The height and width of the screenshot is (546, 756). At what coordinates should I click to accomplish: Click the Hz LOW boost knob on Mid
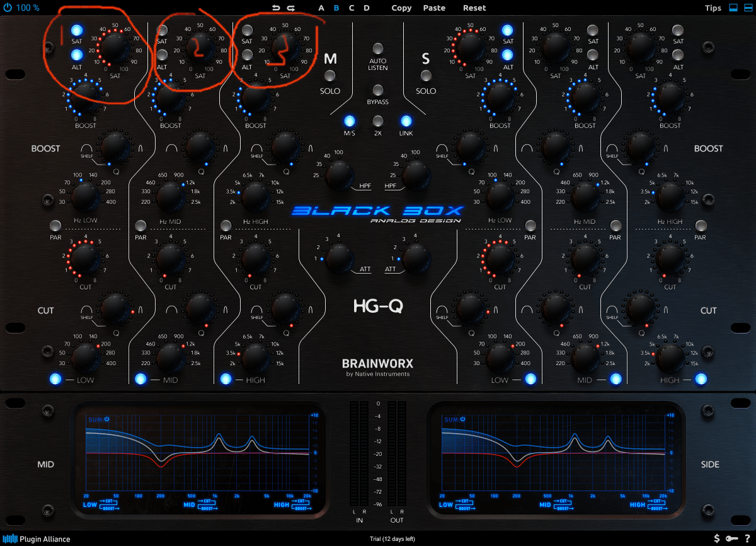(85, 195)
